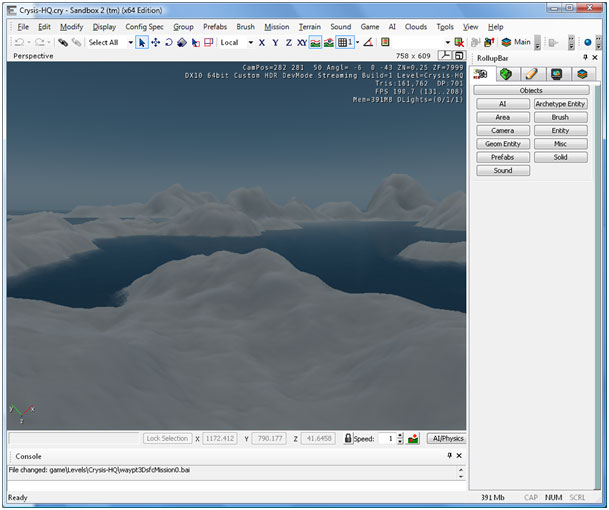Open the Terrain menu
This screenshot has width=609, height=510.
pyautogui.click(x=310, y=27)
